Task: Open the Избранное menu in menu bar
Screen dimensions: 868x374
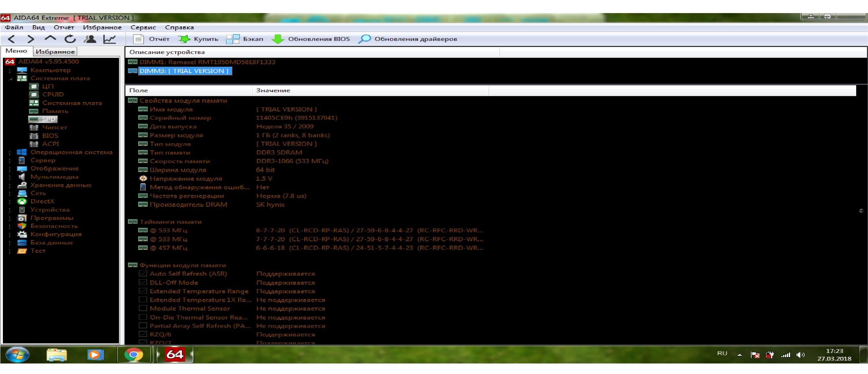Action: pos(102,28)
